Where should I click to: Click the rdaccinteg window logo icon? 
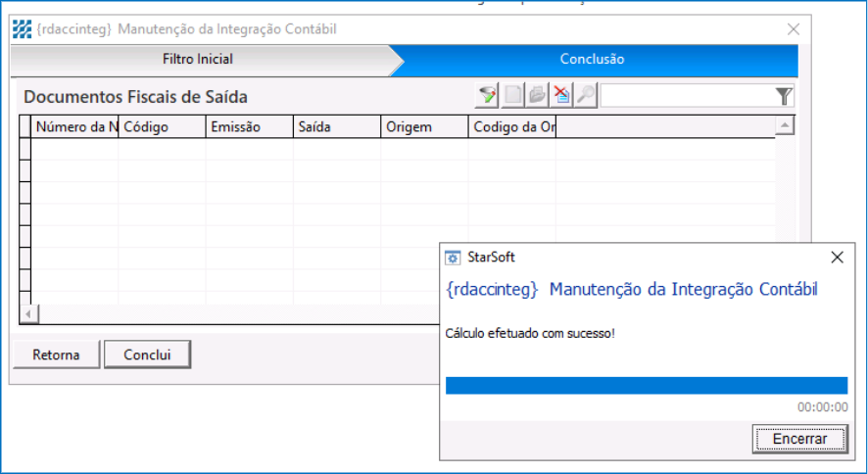click(x=22, y=29)
